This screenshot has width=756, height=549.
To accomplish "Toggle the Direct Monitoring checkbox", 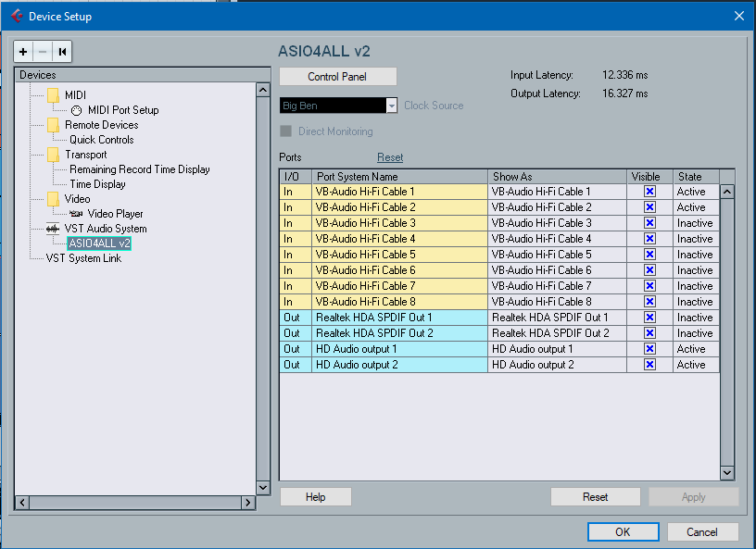I will click(286, 131).
